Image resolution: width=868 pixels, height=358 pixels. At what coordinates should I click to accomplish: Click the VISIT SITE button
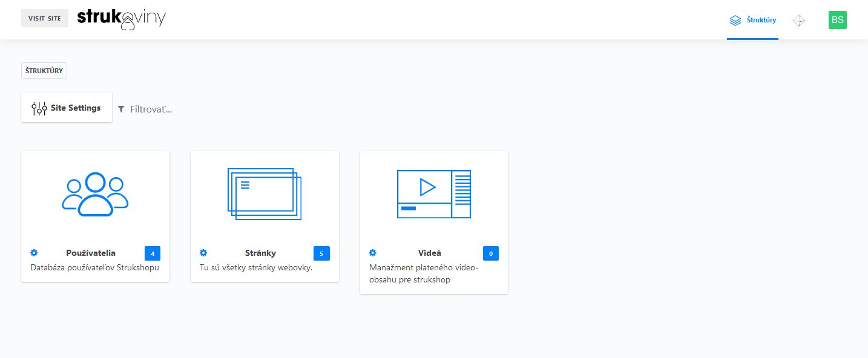tap(45, 18)
